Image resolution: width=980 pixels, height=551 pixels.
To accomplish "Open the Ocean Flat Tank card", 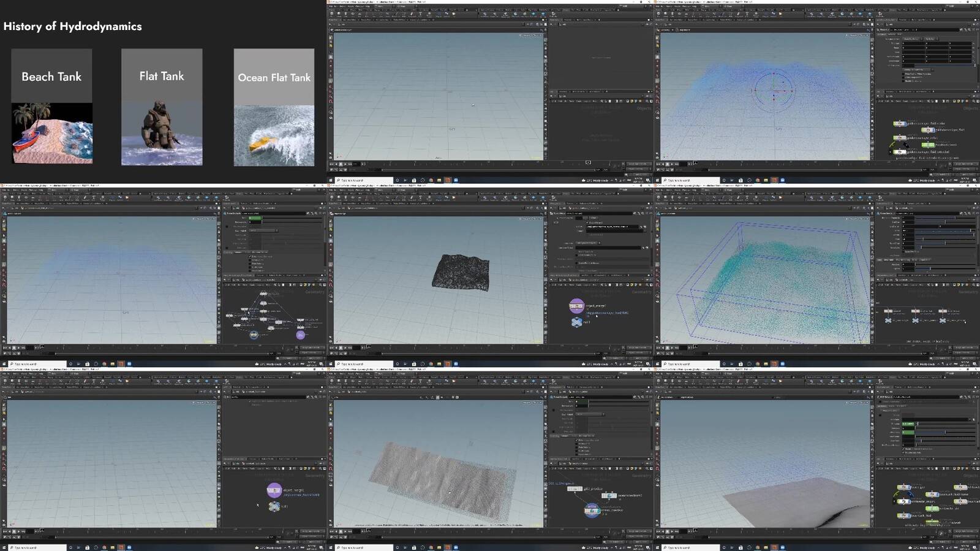I will (x=274, y=107).
